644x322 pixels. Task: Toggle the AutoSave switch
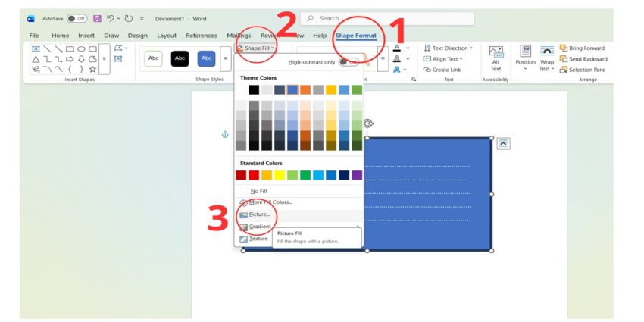(77, 18)
